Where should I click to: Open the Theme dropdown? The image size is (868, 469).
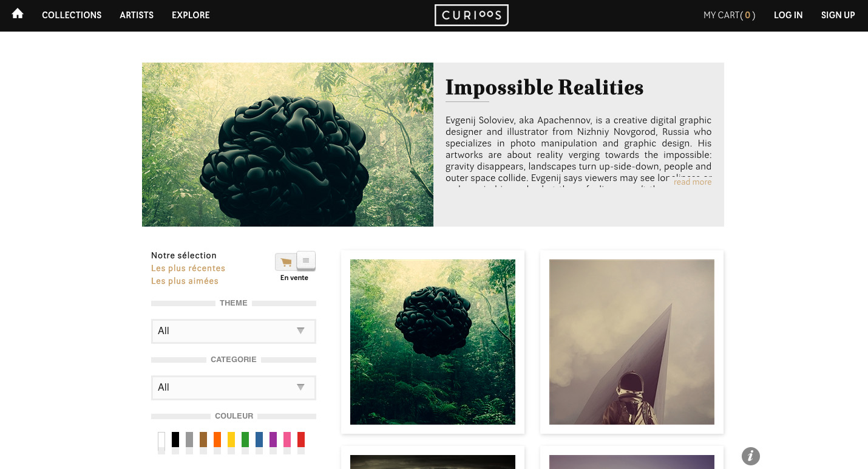click(234, 331)
